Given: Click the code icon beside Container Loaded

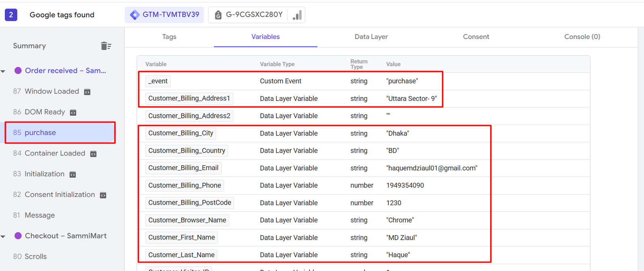Looking at the screenshot, I should tap(93, 154).
